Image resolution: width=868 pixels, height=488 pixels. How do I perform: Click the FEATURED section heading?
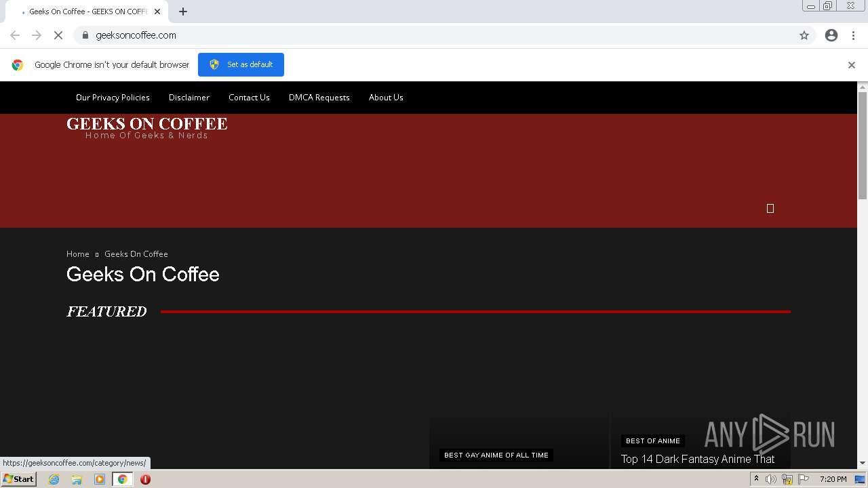(106, 312)
